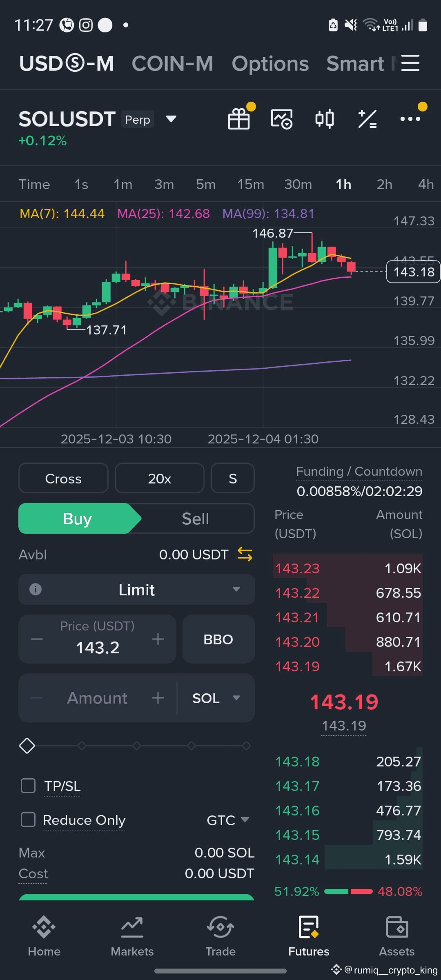Select the 1m chart interval
Image resolution: width=441 pixels, height=980 pixels.
tap(123, 185)
